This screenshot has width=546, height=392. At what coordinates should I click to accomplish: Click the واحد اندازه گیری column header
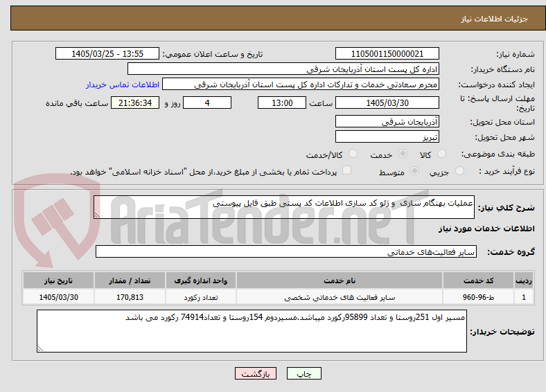coord(201,280)
